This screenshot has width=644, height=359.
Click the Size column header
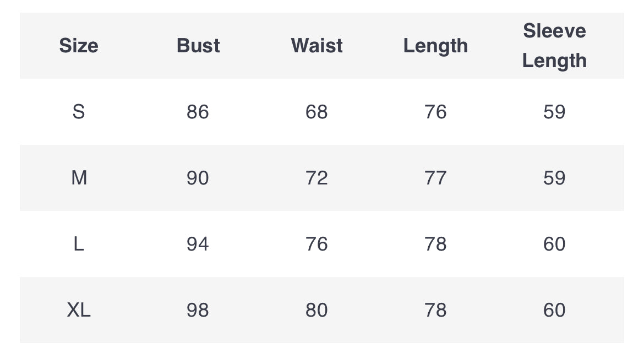point(79,46)
